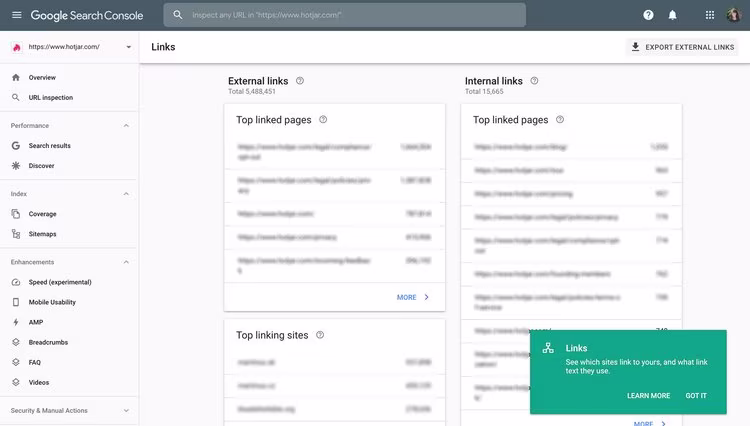Click MORE under internal Top linked pages
This screenshot has width=750, height=426.
pyautogui.click(x=643, y=424)
